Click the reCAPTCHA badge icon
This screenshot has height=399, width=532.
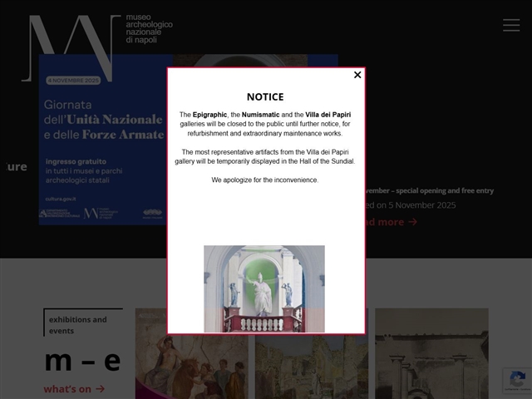(x=516, y=381)
